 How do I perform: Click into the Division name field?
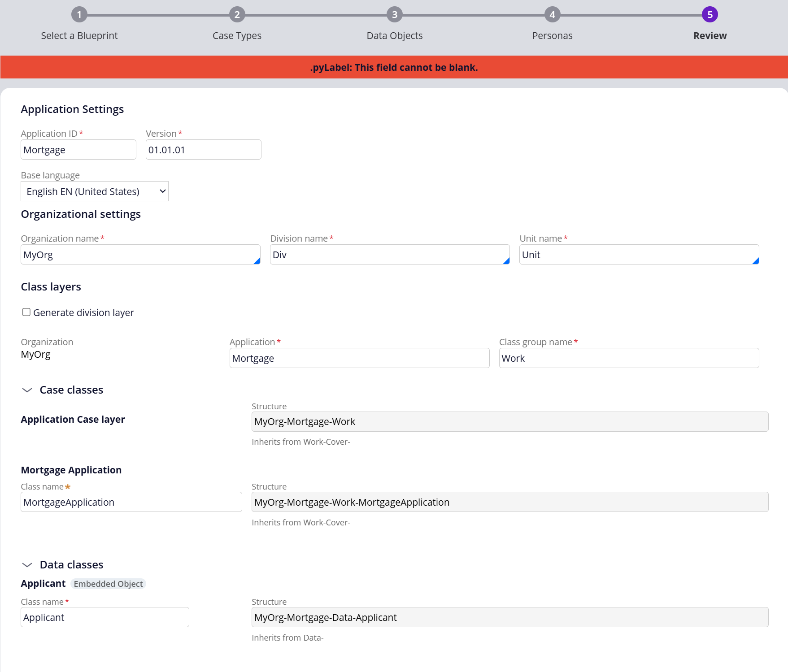389,255
